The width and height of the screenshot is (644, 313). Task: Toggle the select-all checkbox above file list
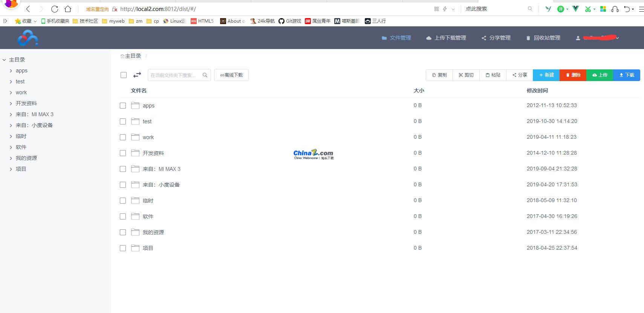[124, 75]
